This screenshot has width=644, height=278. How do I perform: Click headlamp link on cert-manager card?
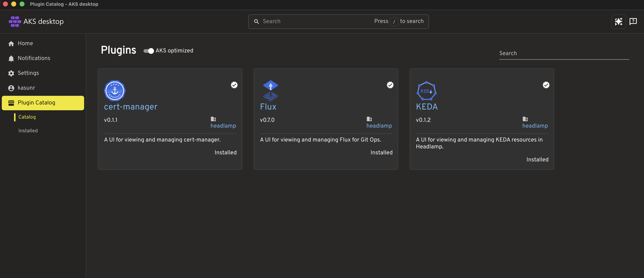click(x=223, y=126)
